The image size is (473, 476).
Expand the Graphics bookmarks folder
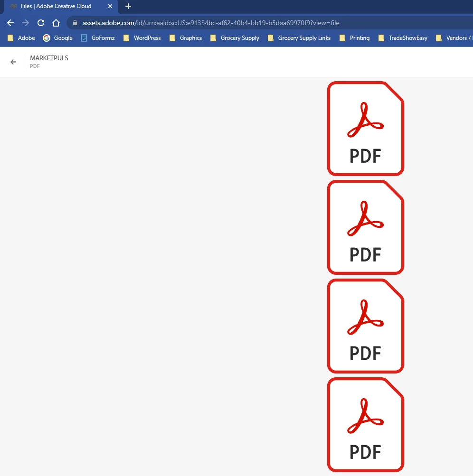pyautogui.click(x=186, y=38)
